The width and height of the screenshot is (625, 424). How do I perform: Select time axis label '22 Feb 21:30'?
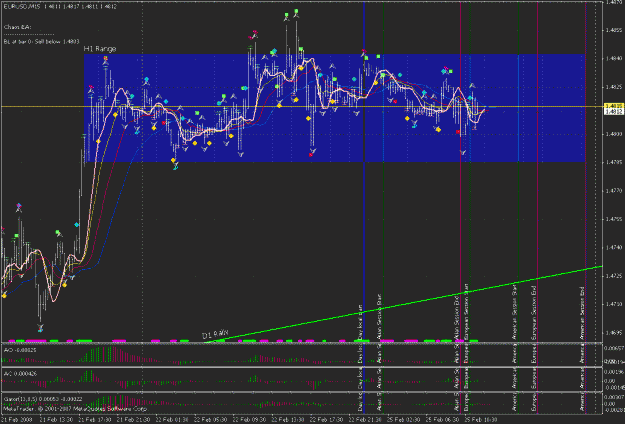(365, 420)
